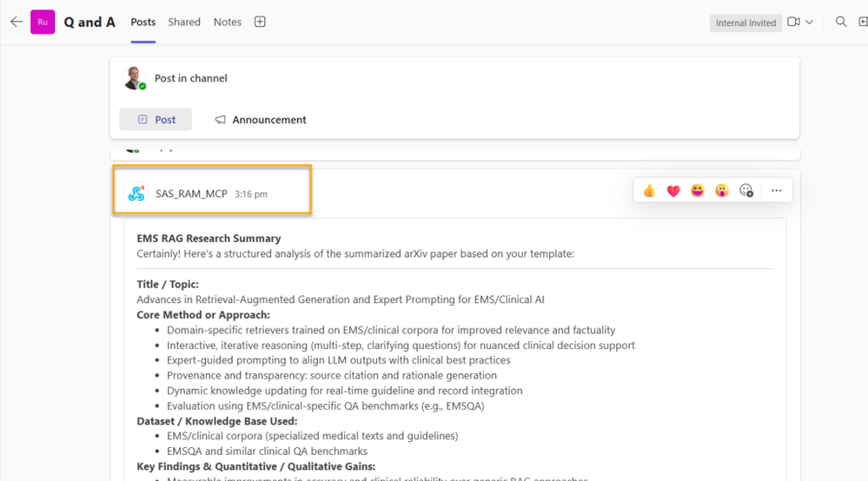Open the Notes tab
Image resolution: width=868 pixels, height=481 pixels.
[228, 22]
